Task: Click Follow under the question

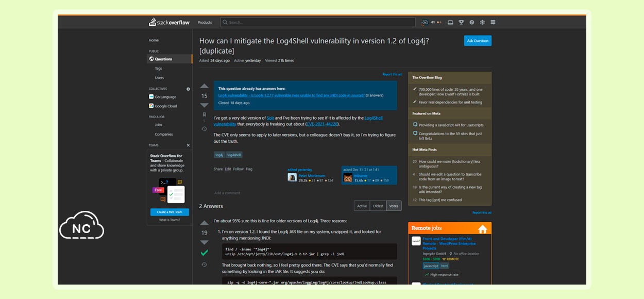Action: 238,169
